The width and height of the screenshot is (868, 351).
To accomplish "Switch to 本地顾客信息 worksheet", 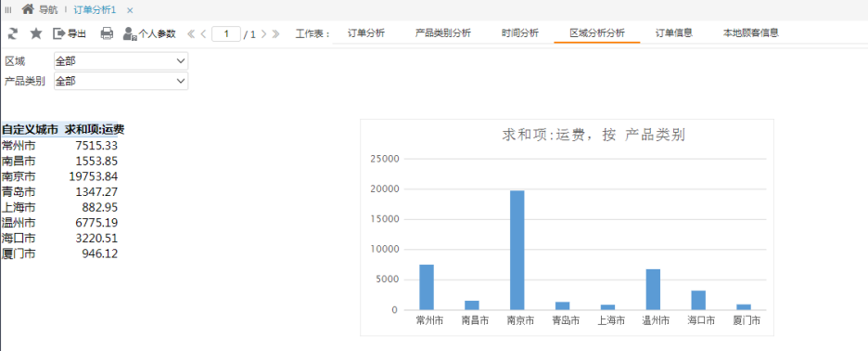I will [x=750, y=32].
